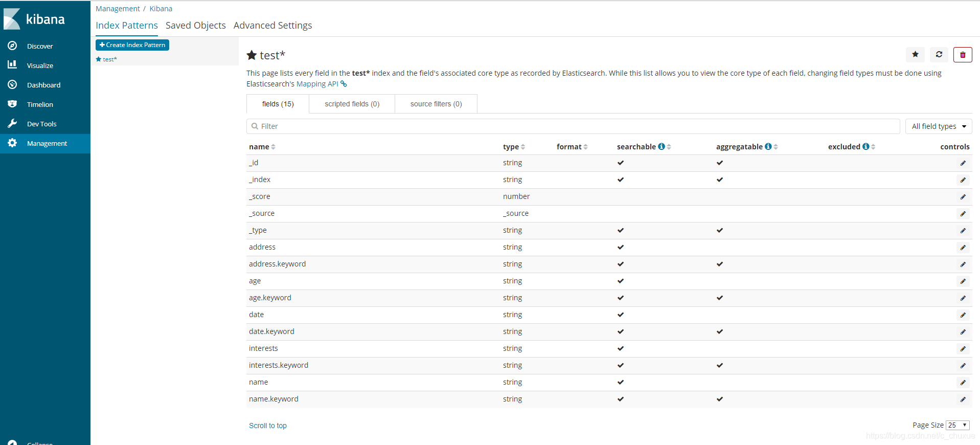The height and width of the screenshot is (445, 980).
Task: Sort by aggregatable column arrows
Action: pyautogui.click(x=776, y=147)
